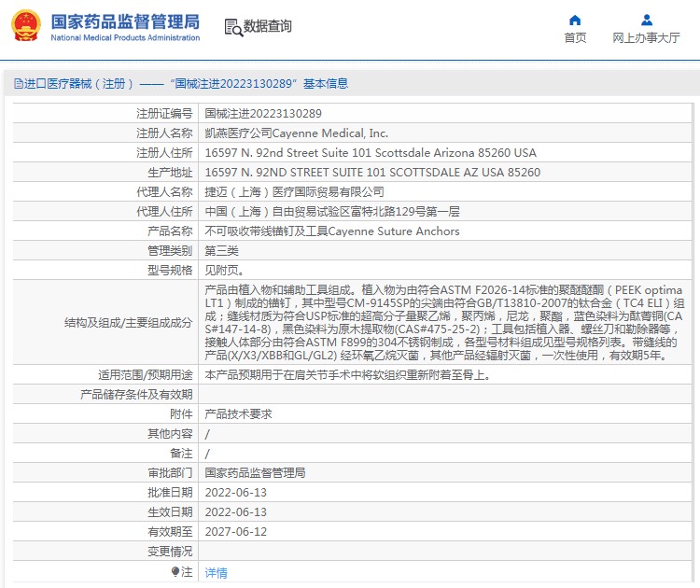This screenshot has height=588, width=700.
Task: Select intended use text 本产品预期用于
Action: coord(347,375)
